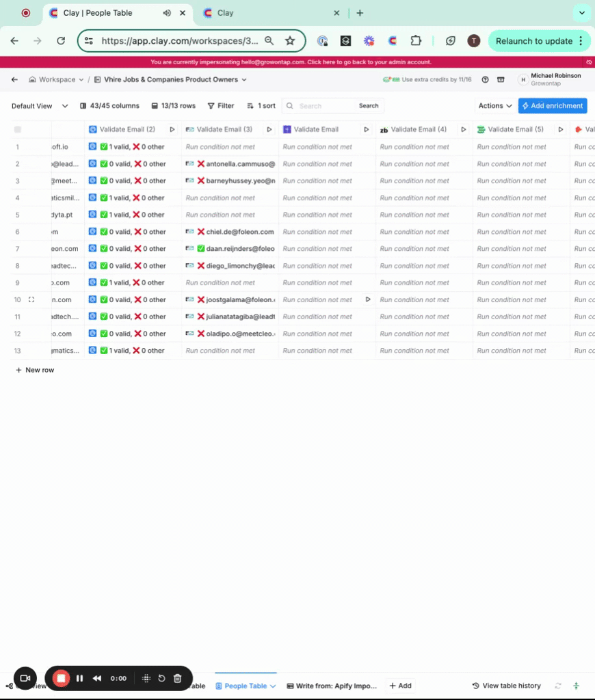The height and width of the screenshot is (700, 595).
Task: Delete the recording with trash icon
Action: pos(177,678)
